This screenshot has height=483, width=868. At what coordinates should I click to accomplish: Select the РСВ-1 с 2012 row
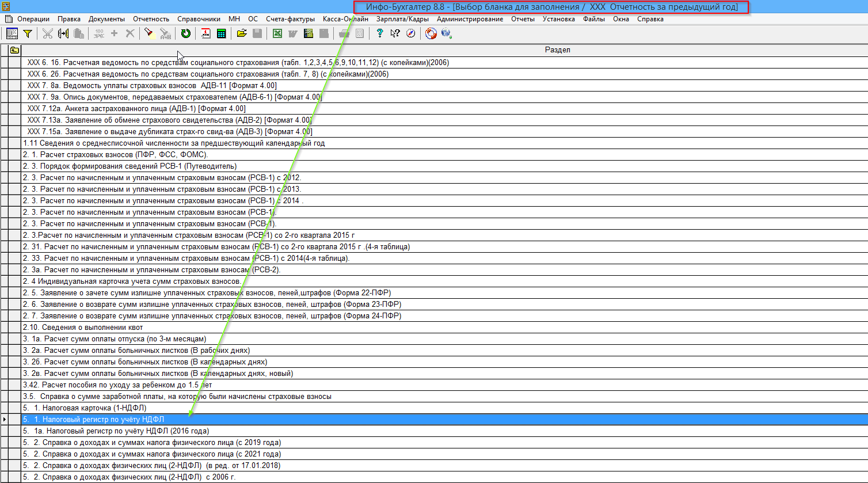point(444,178)
